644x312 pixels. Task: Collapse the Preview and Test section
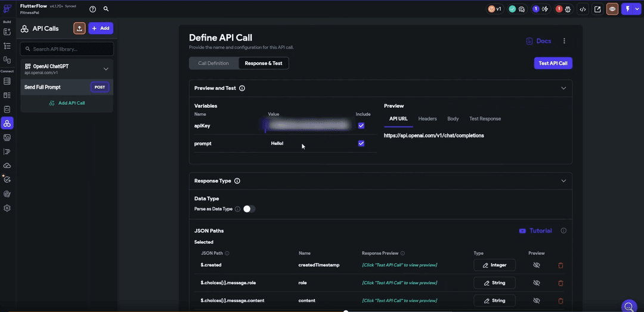pyautogui.click(x=563, y=88)
